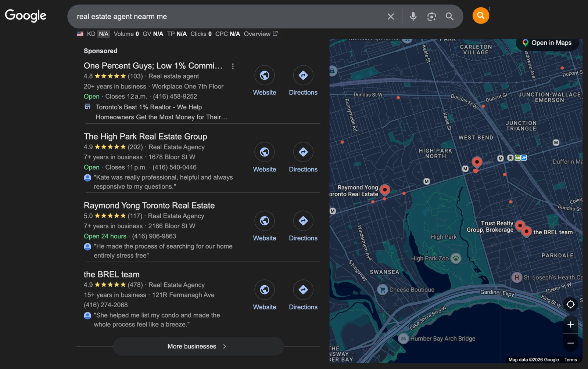The image size is (588, 369).
Task: Zoom out on the map with minus
Action: click(570, 343)
